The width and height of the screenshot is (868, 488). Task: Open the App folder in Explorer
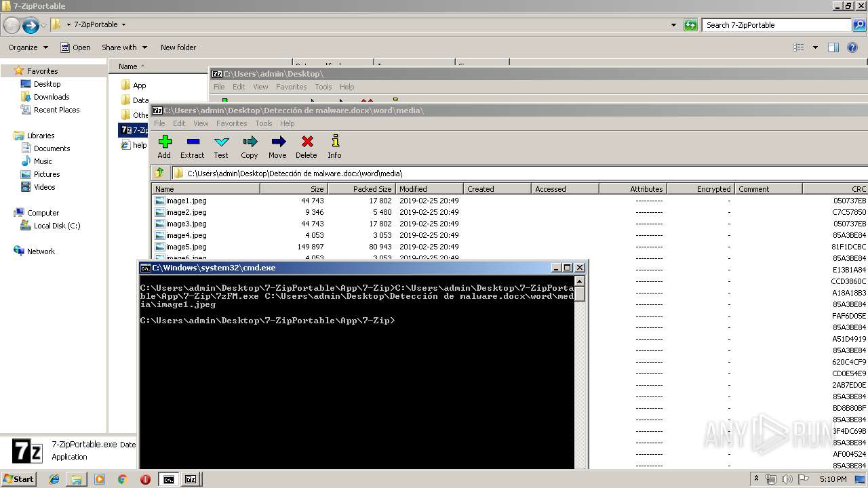(134, 85)
